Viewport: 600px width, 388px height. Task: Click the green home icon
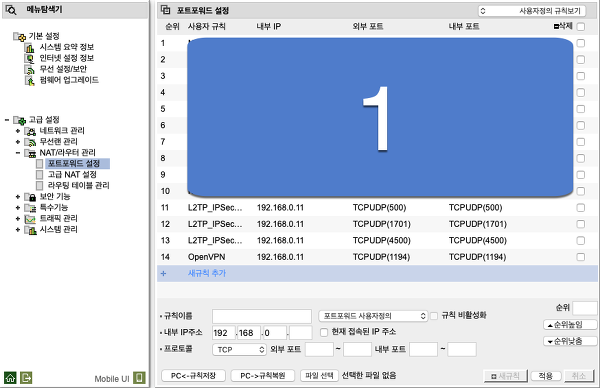tap(10, 378)
